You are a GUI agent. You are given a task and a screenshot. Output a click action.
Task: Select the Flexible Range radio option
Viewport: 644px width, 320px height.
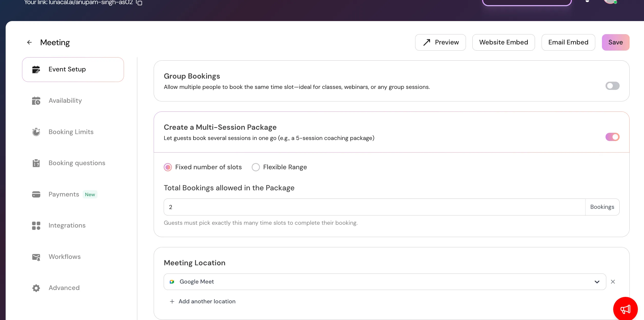[x=256, y=167]
